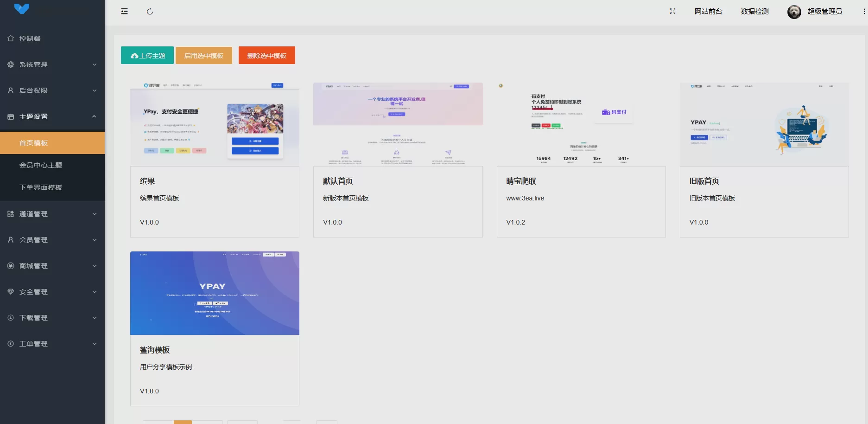Click the 删除选中模板 button

coord(267,55)
